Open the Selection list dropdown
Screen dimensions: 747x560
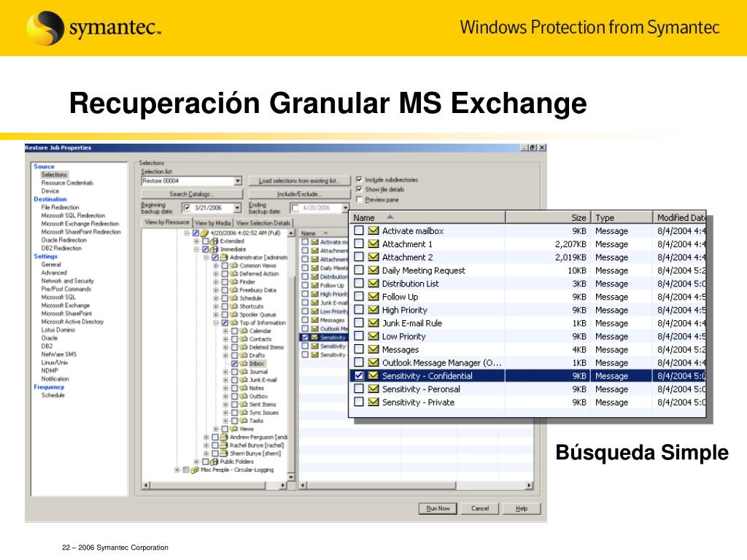(x=237, y=181)
